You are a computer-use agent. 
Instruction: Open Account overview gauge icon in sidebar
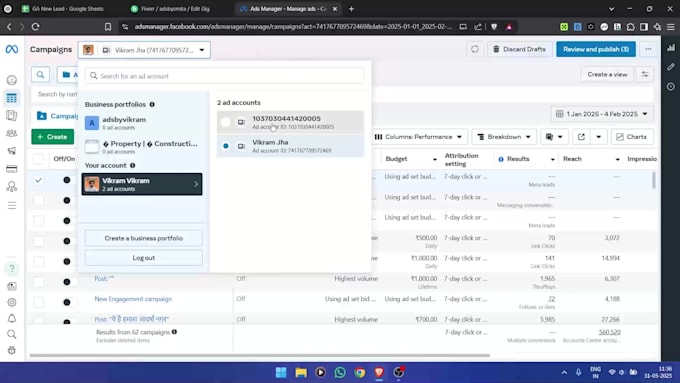pyautogui.click(x=12, y=80)
